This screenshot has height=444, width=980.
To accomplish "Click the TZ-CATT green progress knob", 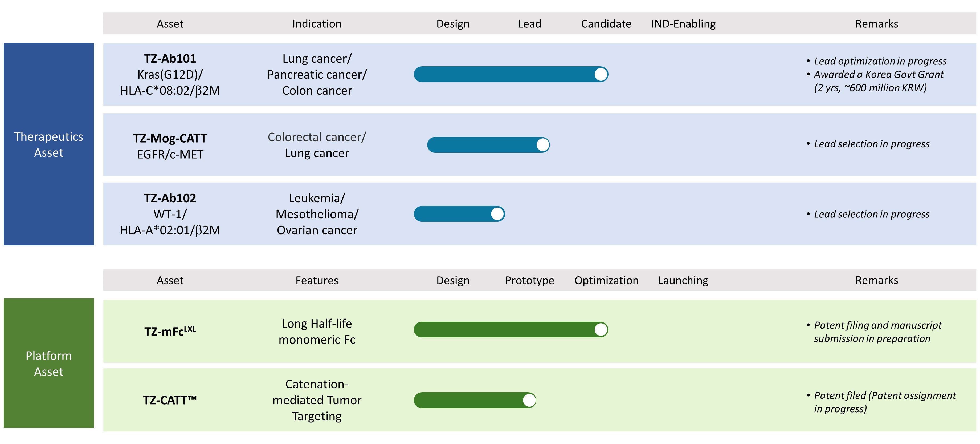I will pyautogui.click(x=529, y=400).
